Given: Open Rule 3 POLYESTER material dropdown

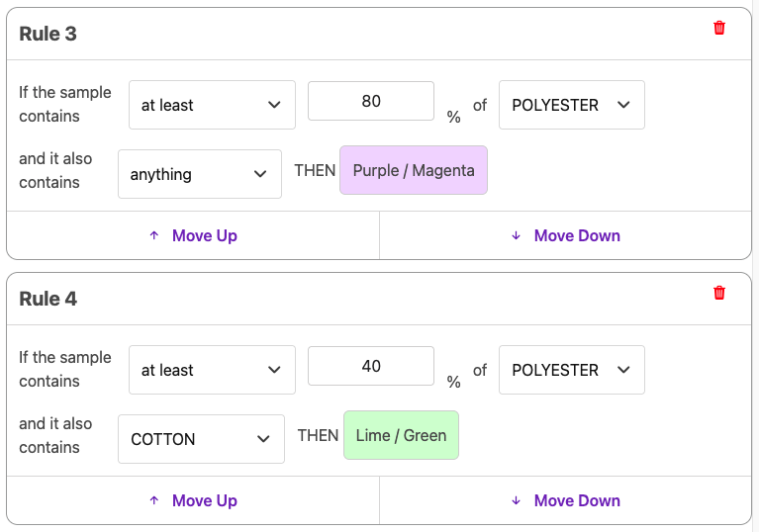Looking at the screenshot, I should click(x=571, y=105).
